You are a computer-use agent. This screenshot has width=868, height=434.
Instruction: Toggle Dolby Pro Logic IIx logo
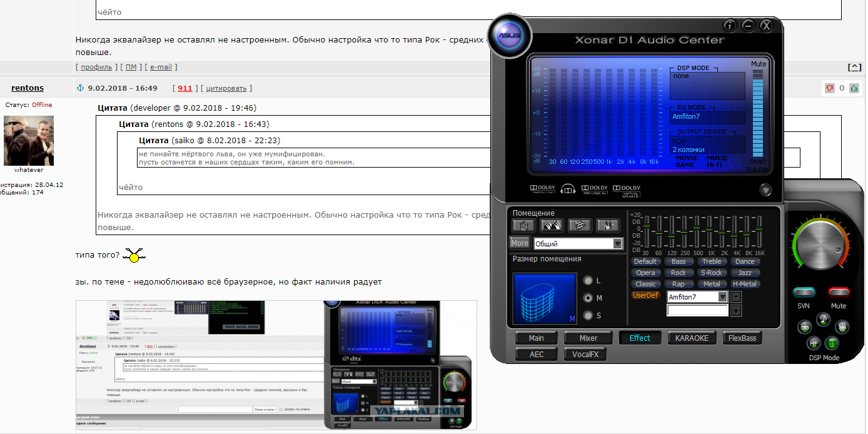pyautogui.click(x=595, y=189)
